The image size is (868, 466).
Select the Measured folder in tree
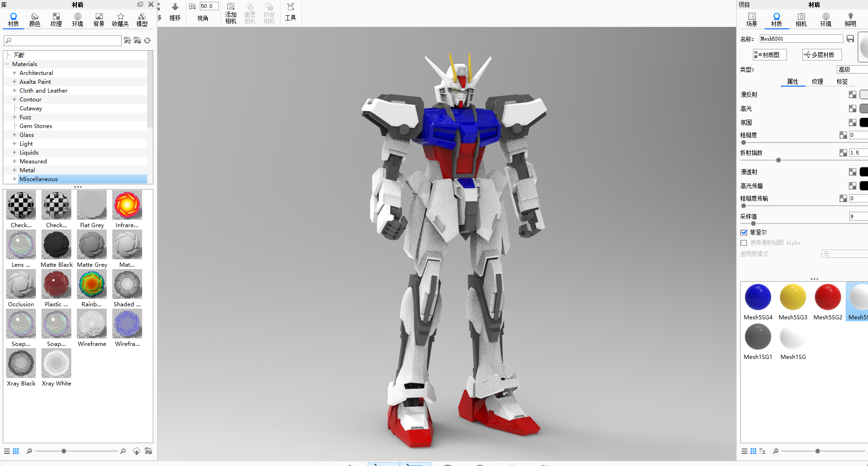[x=33, y=161]
